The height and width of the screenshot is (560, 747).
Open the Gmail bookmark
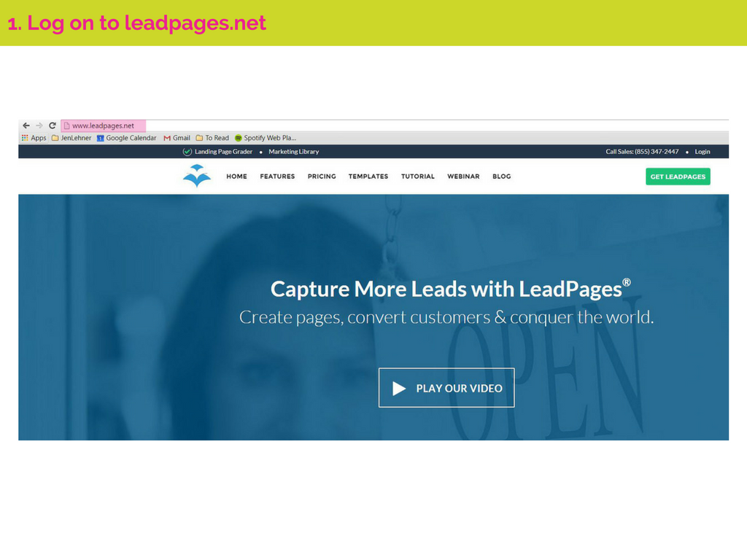click(x=177, y=138)
